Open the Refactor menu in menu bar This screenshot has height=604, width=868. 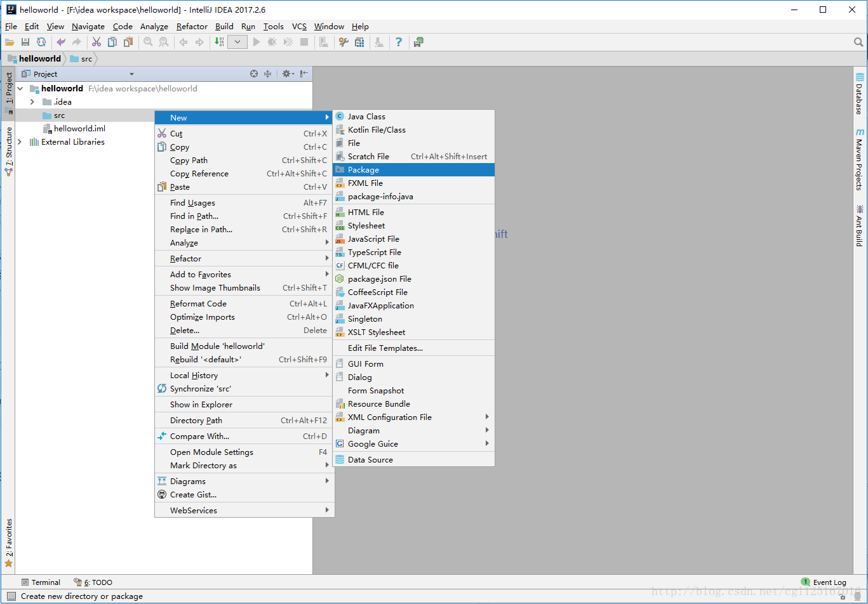tap(192, 26)
